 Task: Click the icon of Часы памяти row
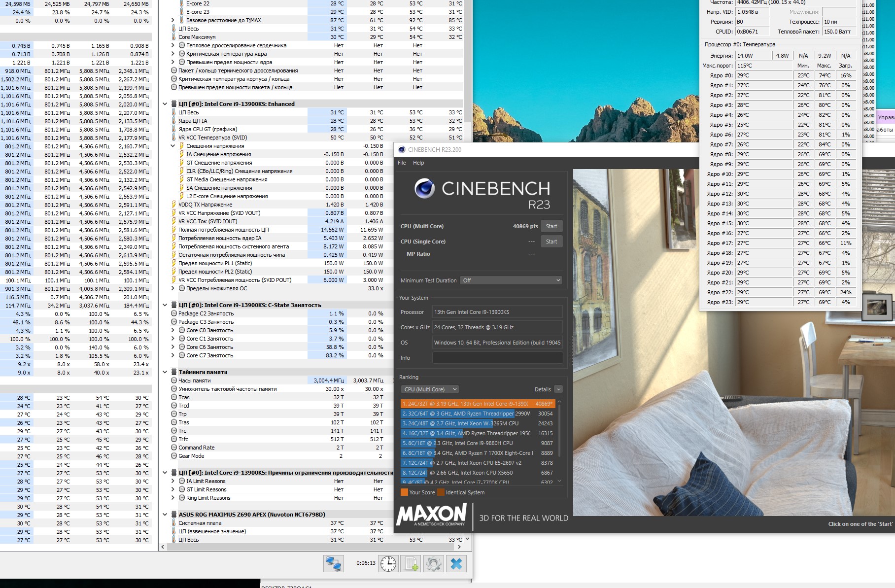174,380
